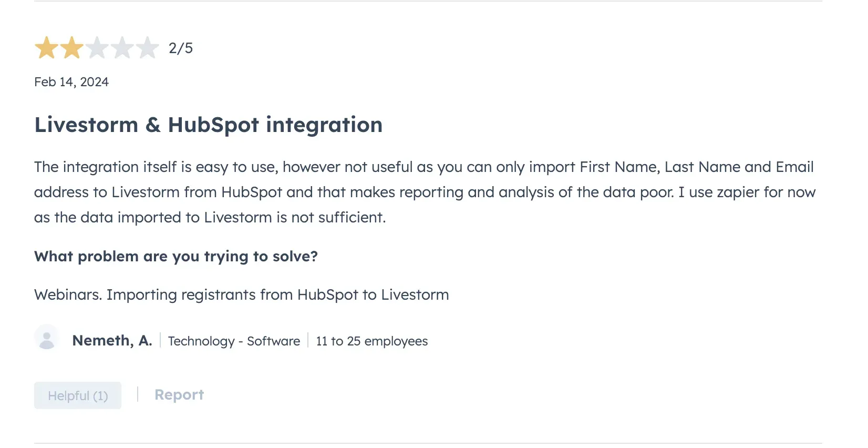Mark this review as Helpful
The image size is (868, 448).
click(77, 395)
